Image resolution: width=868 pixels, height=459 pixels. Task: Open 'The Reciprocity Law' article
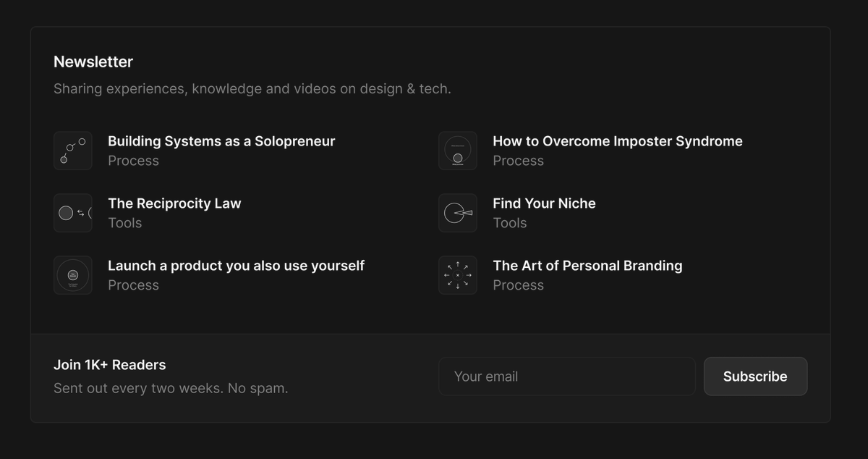[x=174, y=203]
